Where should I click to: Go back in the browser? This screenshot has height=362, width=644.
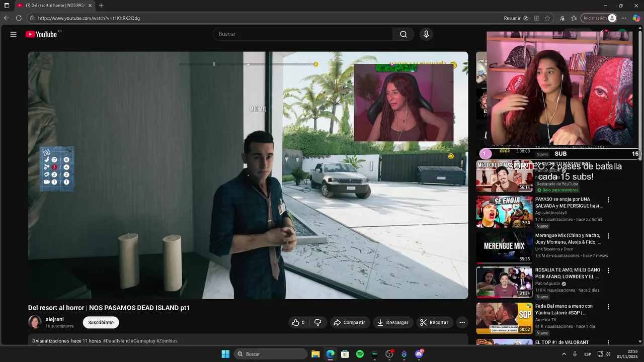(7, 18)
